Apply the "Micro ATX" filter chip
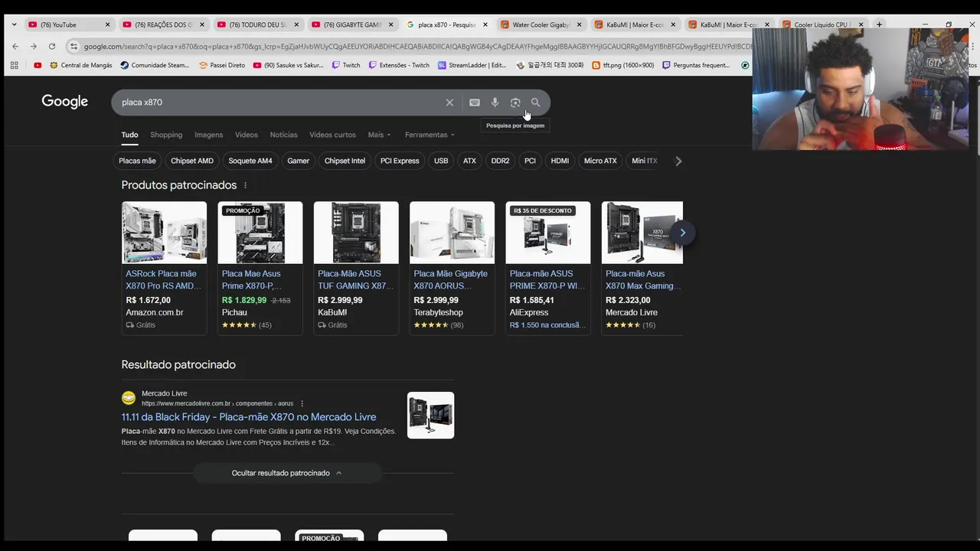980x551 pixels. [x=600, y=161]
